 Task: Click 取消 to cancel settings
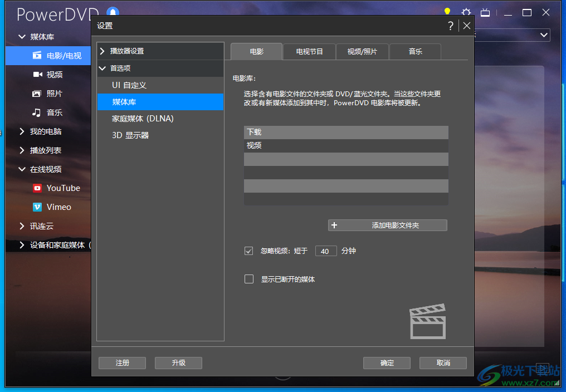click(x=443, y=362)
